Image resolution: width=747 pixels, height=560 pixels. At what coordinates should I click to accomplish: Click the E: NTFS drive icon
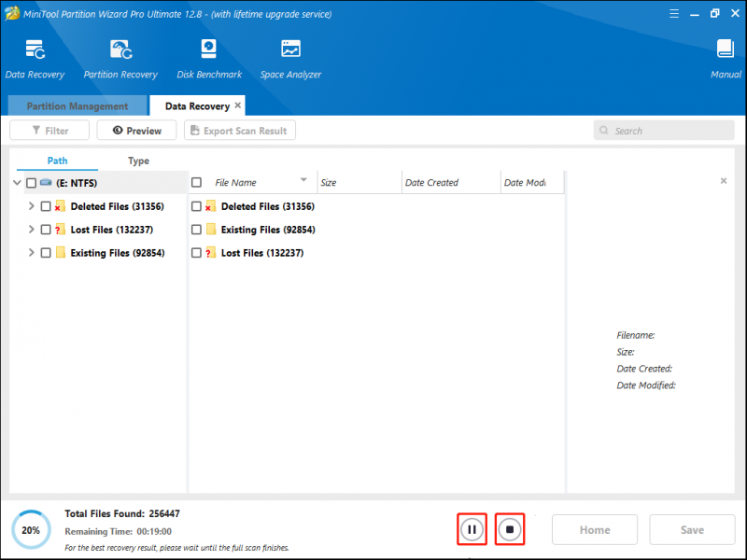click(x=46, y=182)
